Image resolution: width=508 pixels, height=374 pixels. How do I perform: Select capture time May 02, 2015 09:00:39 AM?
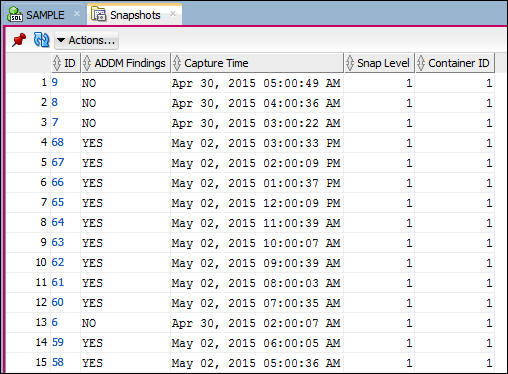pos(256,263)
